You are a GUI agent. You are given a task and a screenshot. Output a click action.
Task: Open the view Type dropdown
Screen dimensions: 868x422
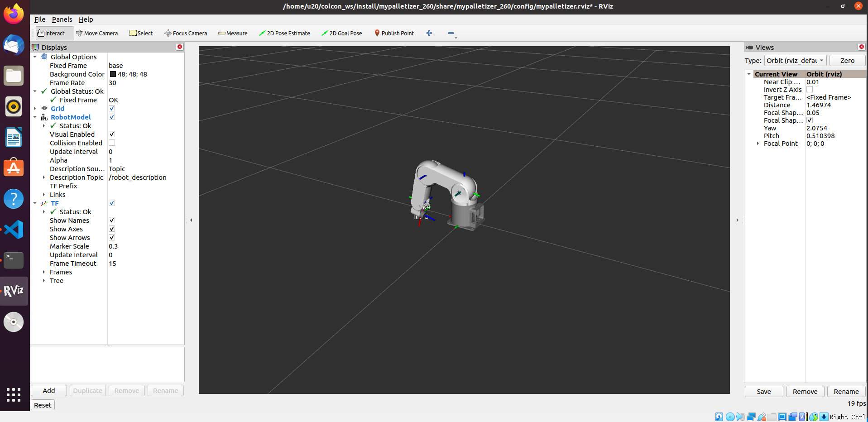(795, 61)
